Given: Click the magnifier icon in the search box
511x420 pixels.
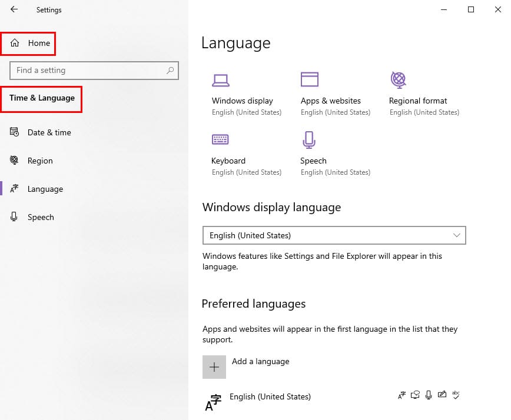Looking at the screenshot, I should [x=170, y=71].
